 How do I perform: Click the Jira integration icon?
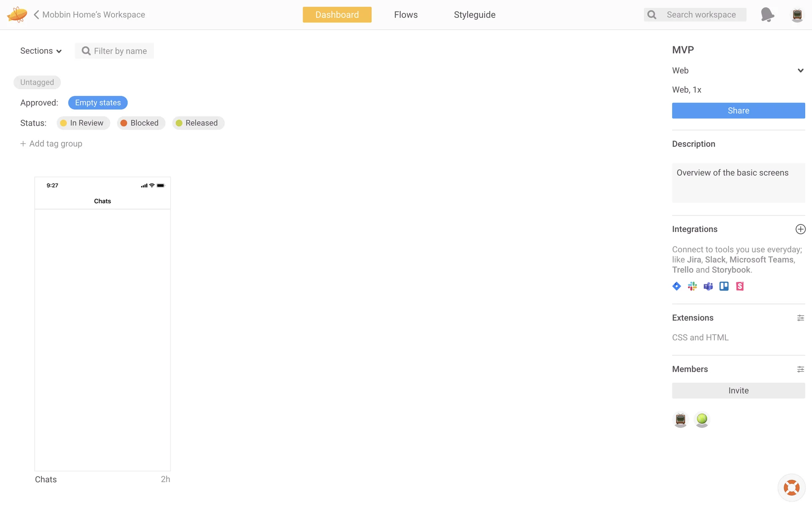677,286
